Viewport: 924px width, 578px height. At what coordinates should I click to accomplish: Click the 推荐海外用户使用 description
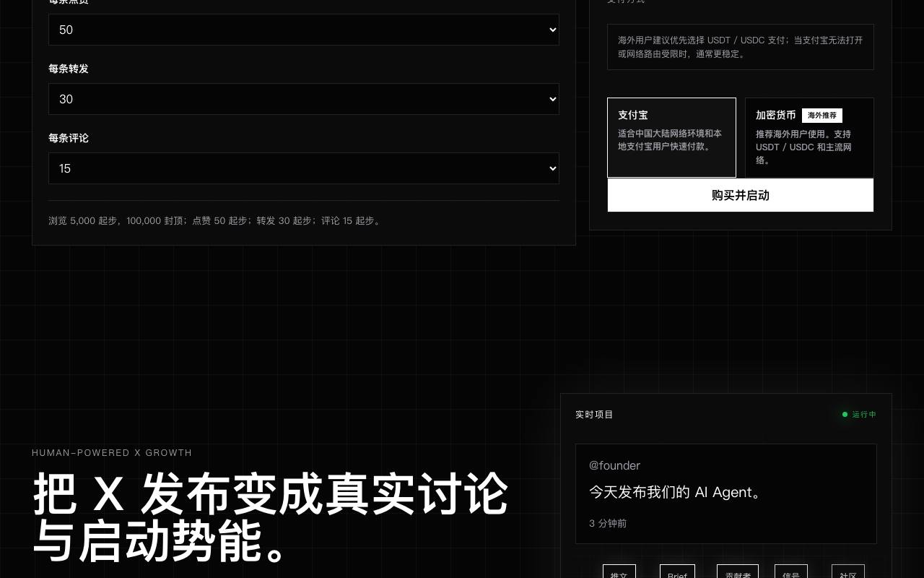click(x=805, y=147)
